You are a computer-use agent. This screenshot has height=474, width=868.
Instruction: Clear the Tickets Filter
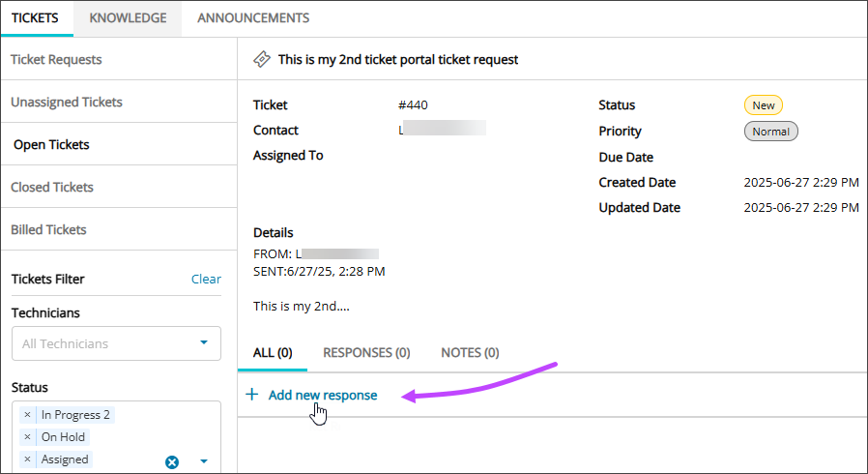point(206,279)
